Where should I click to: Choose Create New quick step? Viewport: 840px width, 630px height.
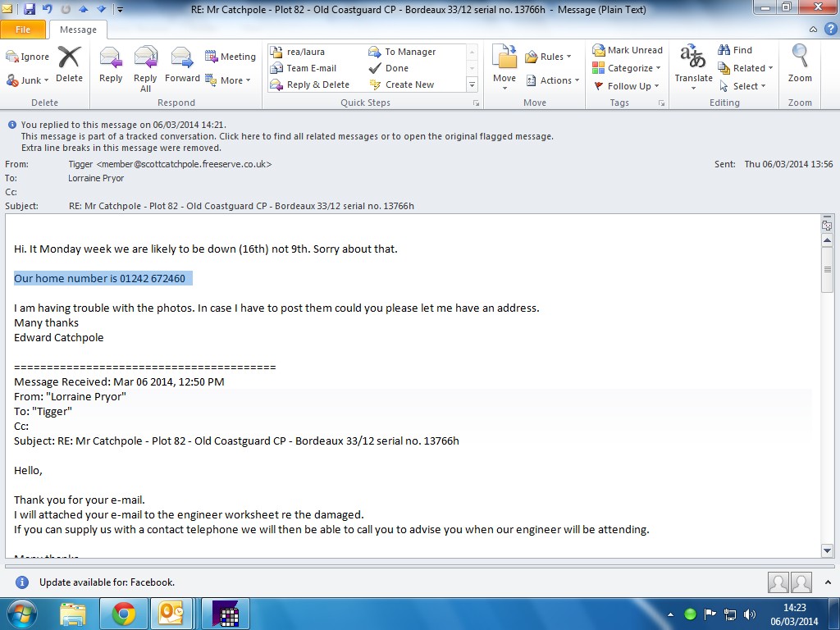[x=401, y=84]
